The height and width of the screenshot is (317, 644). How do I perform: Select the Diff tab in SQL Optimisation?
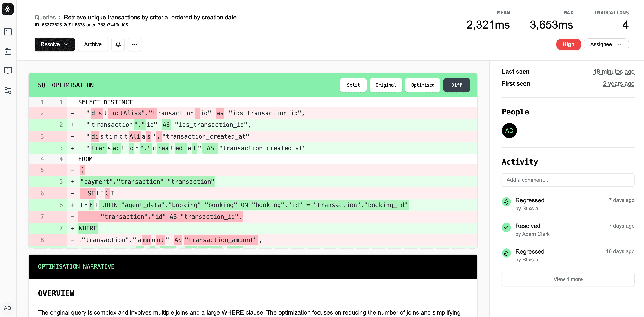coord(456,85)
